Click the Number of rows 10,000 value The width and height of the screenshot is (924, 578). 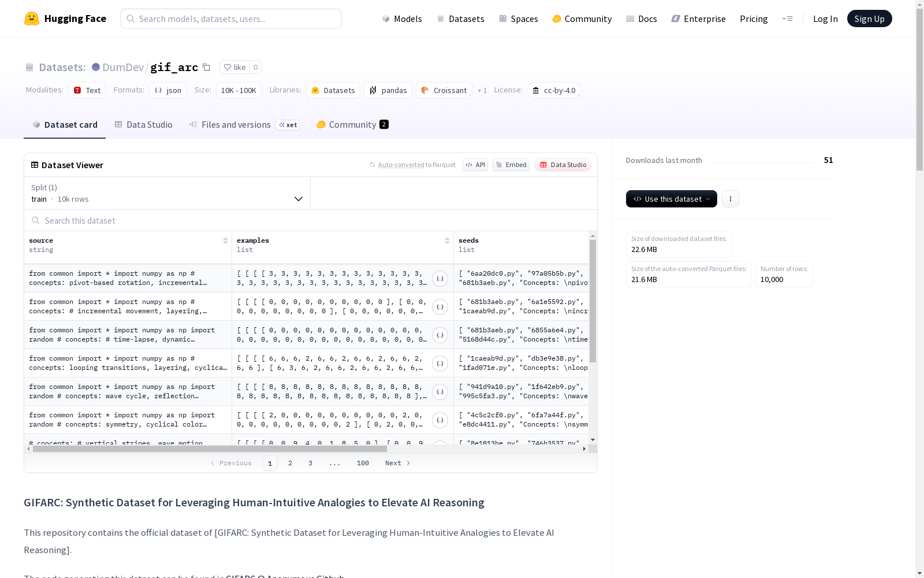(772, 279)
